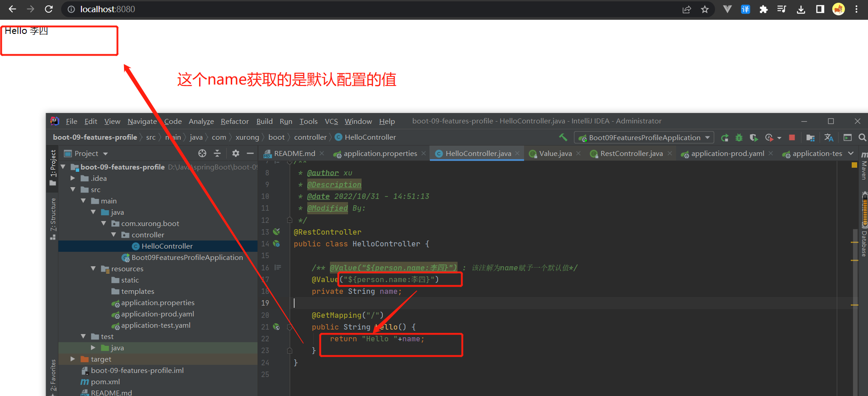Open the Build menu
Image resolution: width=868 pixels, height=396 pixels.
point(264,121)
